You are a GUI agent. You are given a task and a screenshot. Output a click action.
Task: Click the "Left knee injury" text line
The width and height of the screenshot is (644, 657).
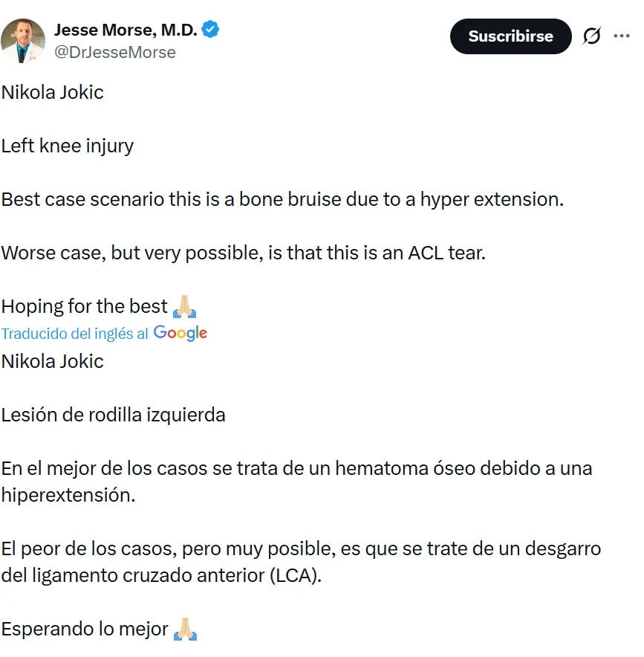[x=68, y=146]
